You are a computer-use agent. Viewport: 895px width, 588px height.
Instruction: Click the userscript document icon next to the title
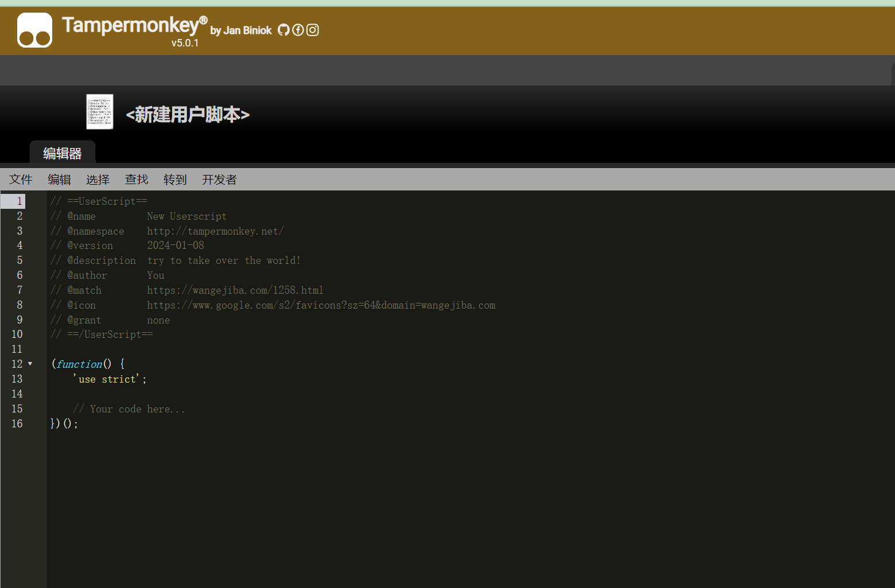[99, 111]
